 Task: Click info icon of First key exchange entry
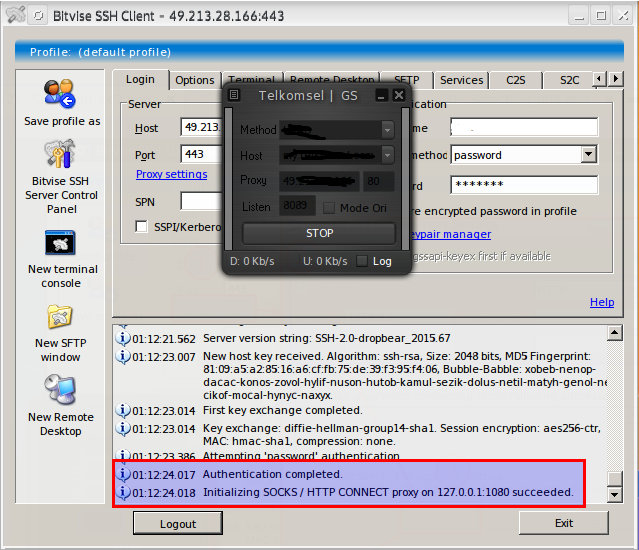click(123, 410)
